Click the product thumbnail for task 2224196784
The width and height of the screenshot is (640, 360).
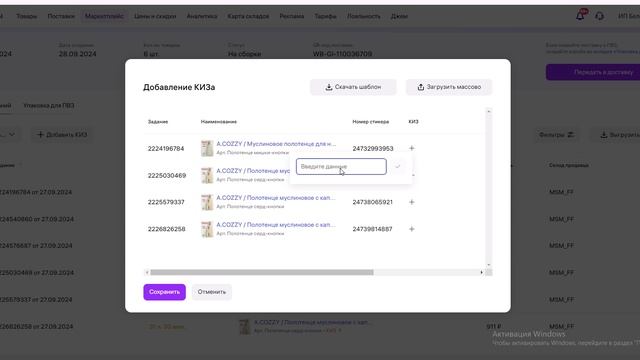(207, 148)
